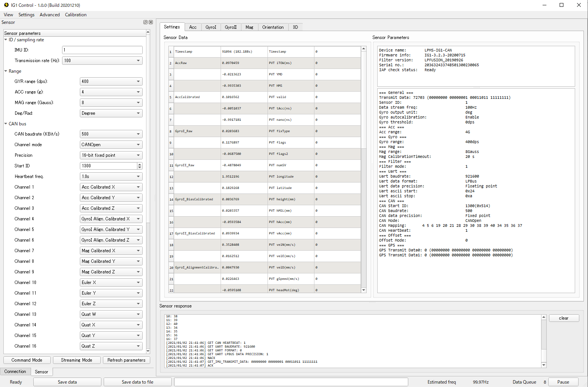The width and height of the screenshot is (588, 387).
Task: Open CAN baudrate dropdown
Action: tap(111, 134)
